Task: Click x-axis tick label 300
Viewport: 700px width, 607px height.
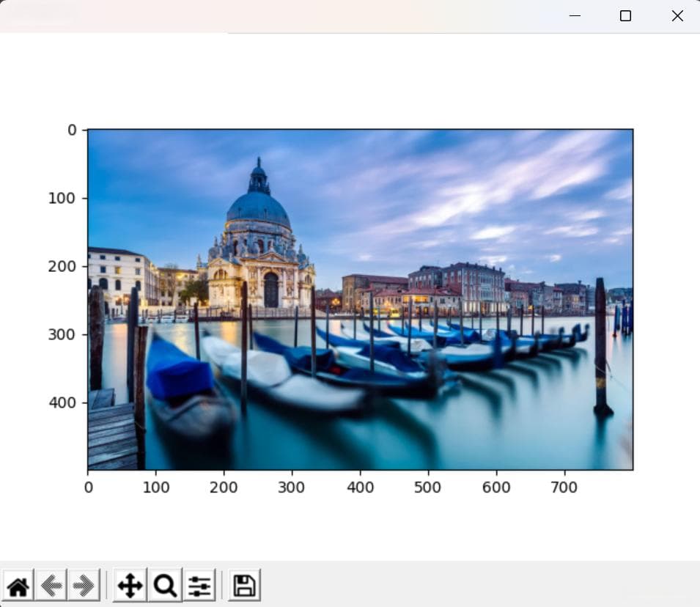Action: (292, 488)
